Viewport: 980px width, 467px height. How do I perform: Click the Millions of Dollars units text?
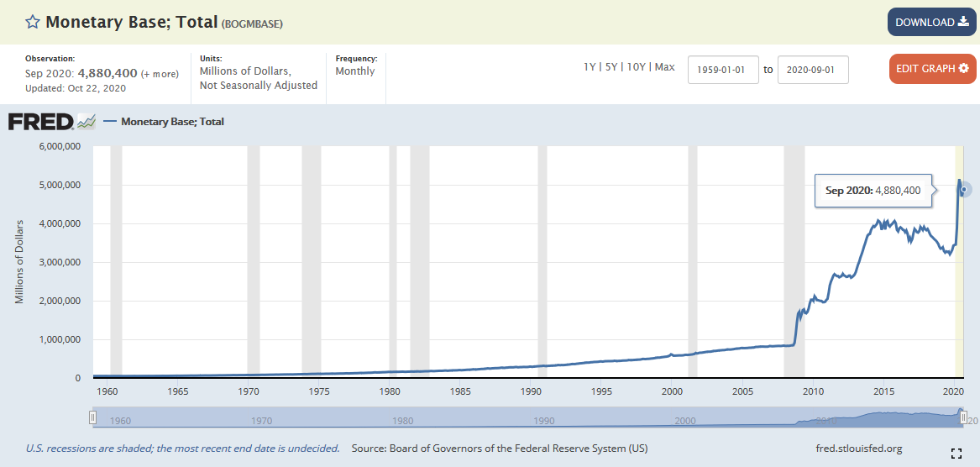pos(245,71)
